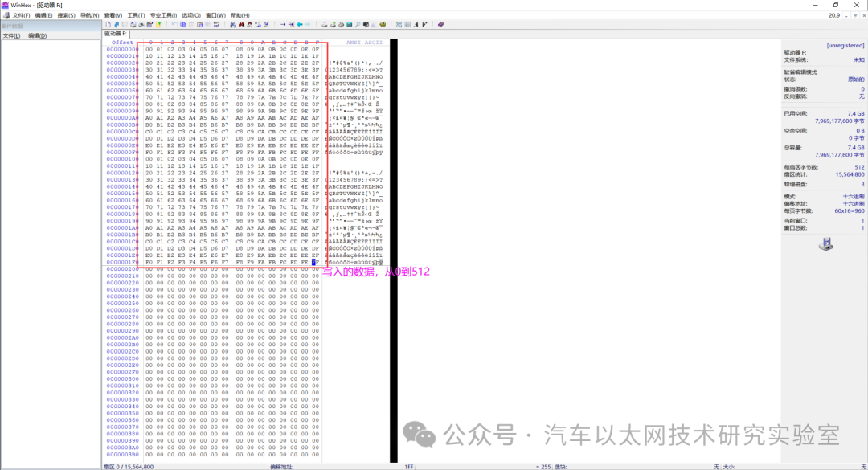Open the 工具(T) menu
Image resolution: width=868 pixels, height=470 pixels.
tap(136, 15)
